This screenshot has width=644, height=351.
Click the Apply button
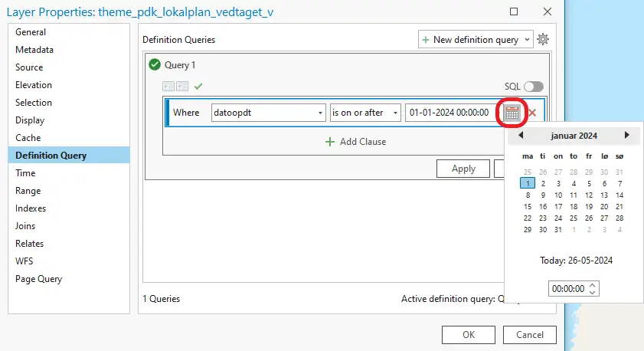point(463,169)
